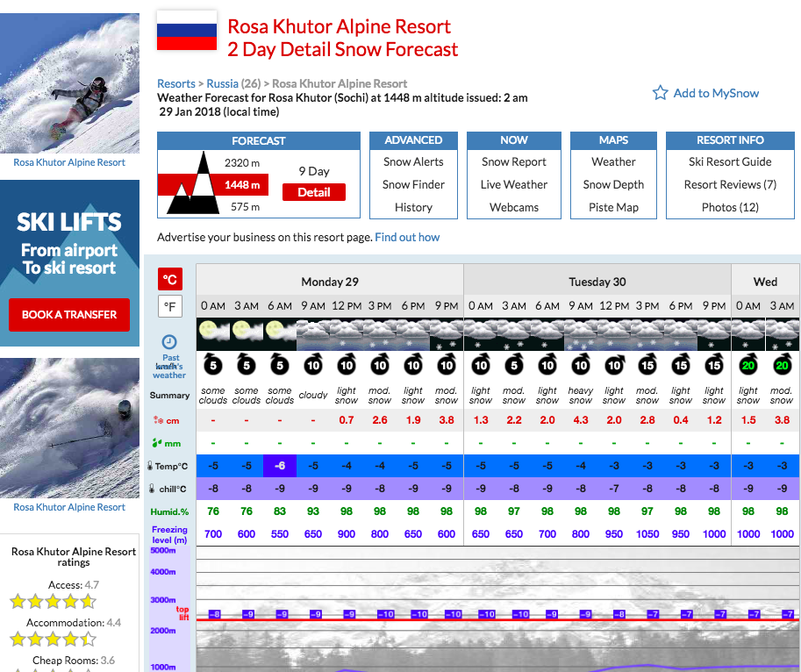Open Snow Report under Now

514,162
